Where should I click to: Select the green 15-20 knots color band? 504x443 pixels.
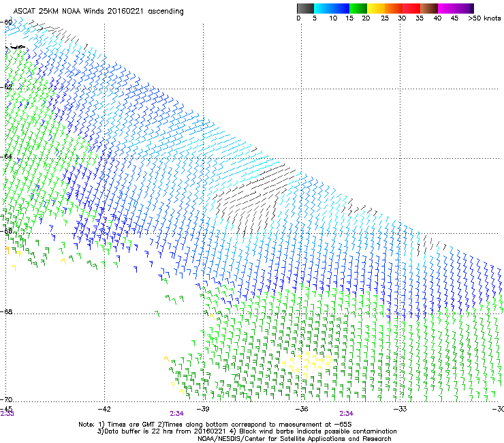click(x=358, y=8)
